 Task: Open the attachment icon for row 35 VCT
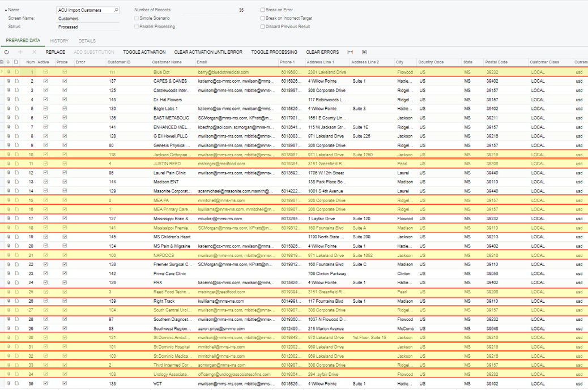(8, 383)
